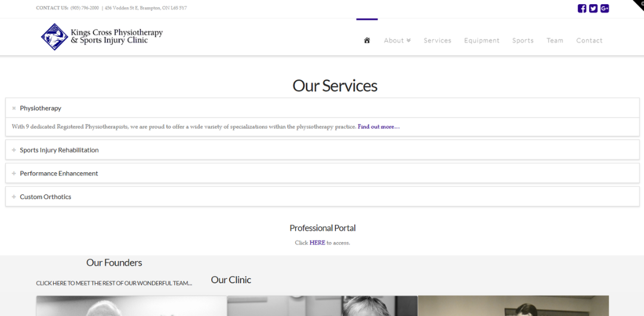Screen dimensions: 644x316
Task: Go to the Team menu item
Action: (x=555, y=41)
